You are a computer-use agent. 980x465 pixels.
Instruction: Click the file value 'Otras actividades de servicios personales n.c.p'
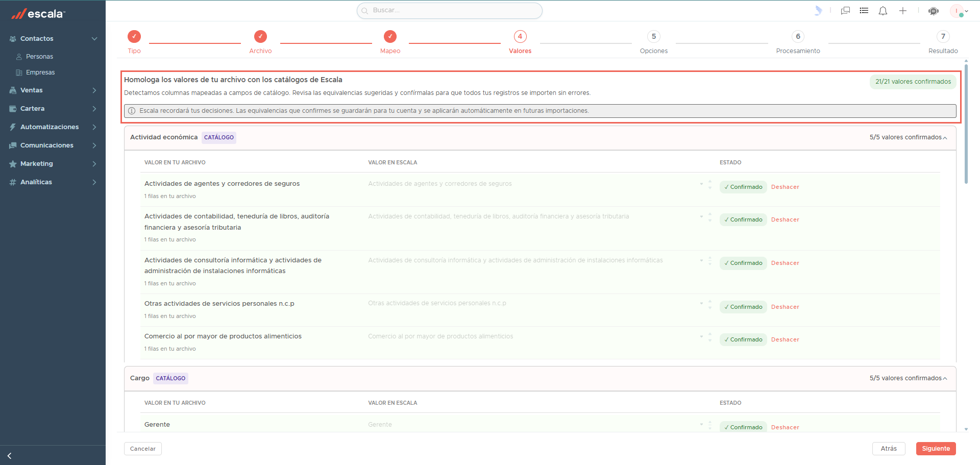(x=219, y=304)
